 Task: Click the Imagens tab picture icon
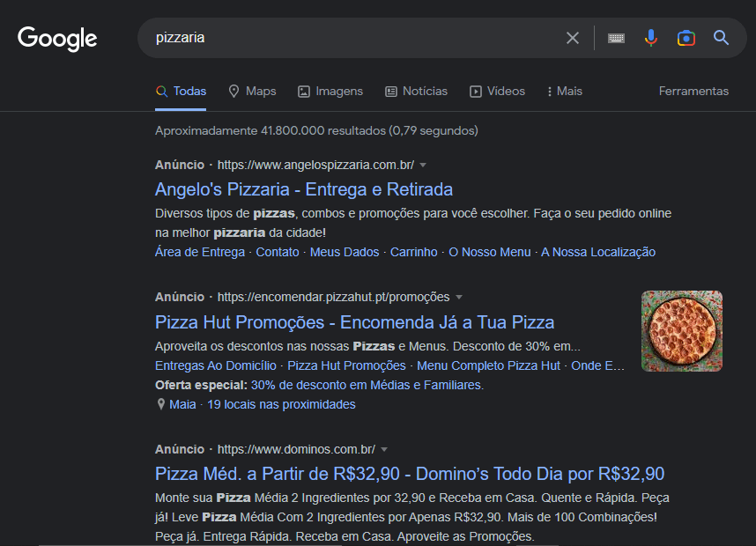click(x=304, y=92)
